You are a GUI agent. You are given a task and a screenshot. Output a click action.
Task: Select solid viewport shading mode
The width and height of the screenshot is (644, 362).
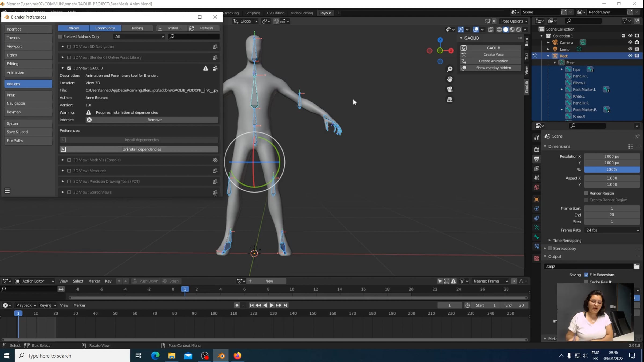506,29
